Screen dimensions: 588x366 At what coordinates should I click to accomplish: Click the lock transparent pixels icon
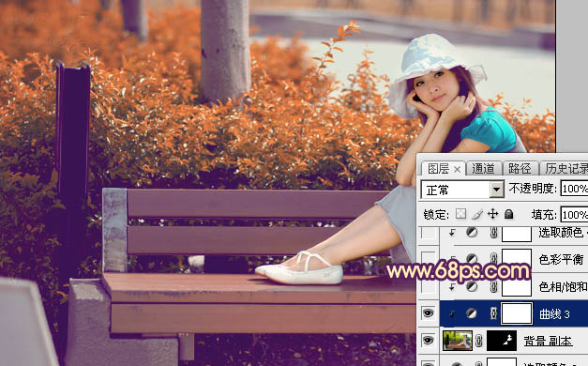coord(460,214)
